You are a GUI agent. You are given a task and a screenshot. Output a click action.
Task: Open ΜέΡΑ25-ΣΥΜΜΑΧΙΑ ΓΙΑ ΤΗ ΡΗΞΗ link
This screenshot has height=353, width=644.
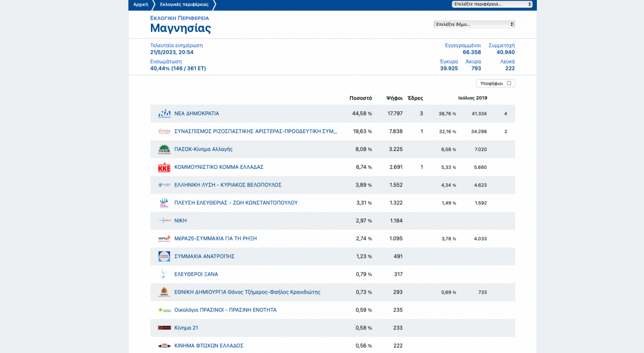(x=215, y=238)
